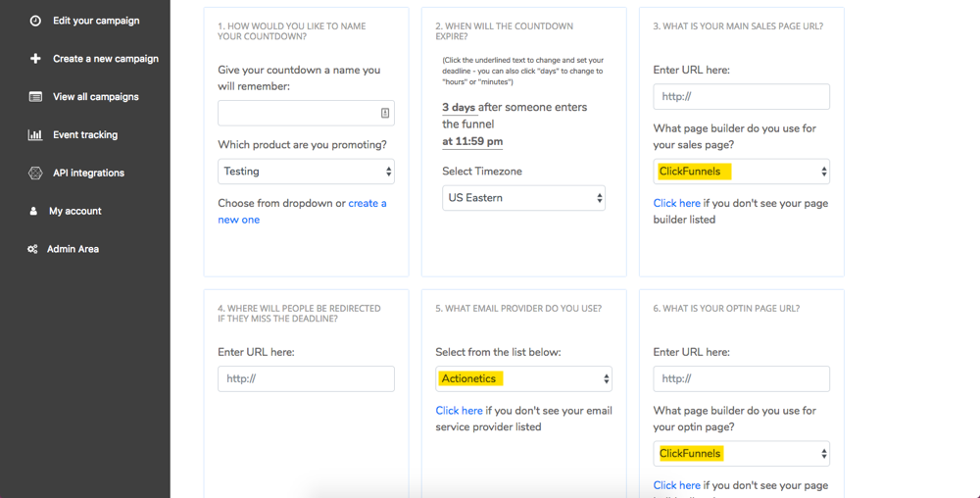Click heading '5. WHAT EMAIL PROVIDER DO YOU USE?'
This screenshot has width=980, height=498.
click(518, 309)
